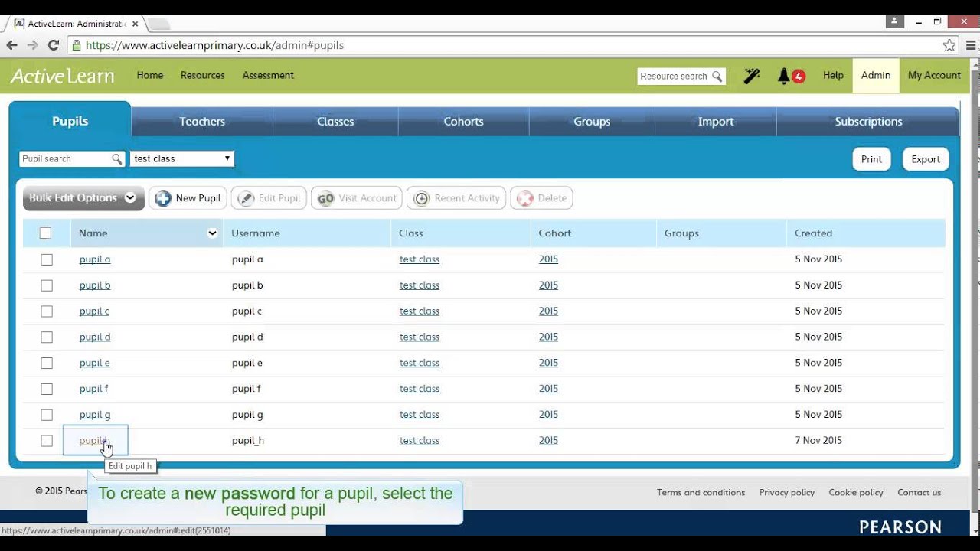Click the Terms and conditions link
The width and height of the screenshot is (980, 551).
701,493
